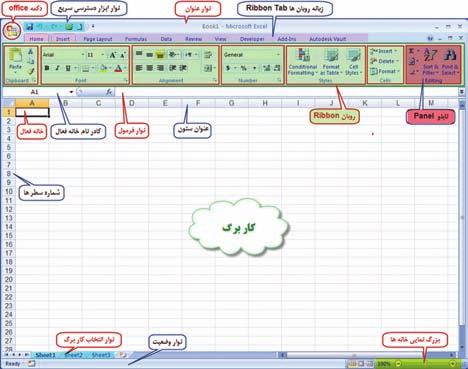Click the Name Box showing A1

click(x=35, y=92)
